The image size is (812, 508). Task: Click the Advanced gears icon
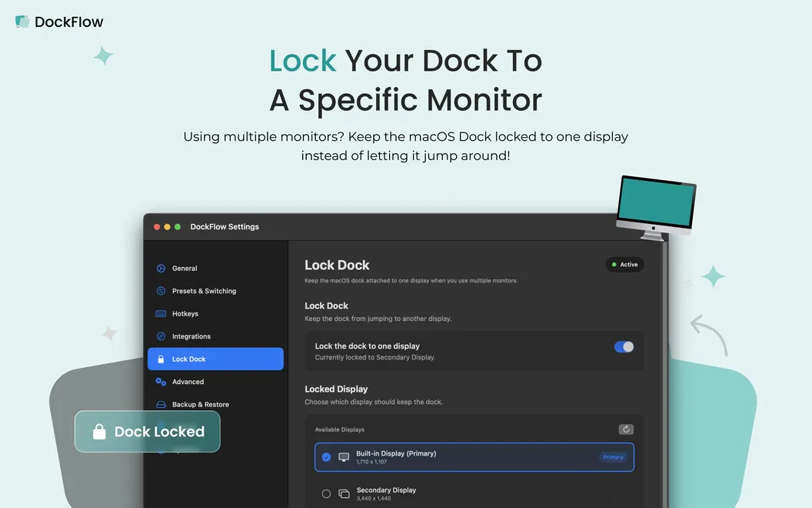(x=161, y=382)
